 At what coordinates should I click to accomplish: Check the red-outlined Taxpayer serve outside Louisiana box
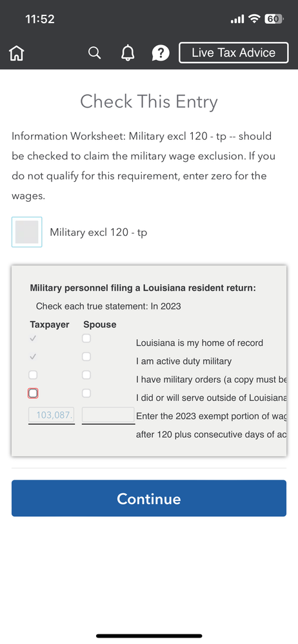[x=33, y=393]
